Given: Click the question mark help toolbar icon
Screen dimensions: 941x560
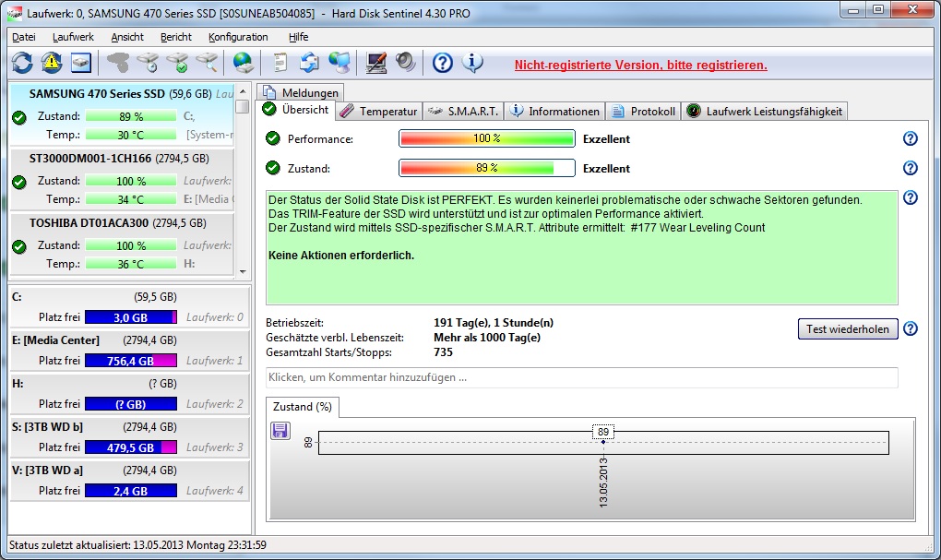Looking at the screenshot, I should 442,63.
